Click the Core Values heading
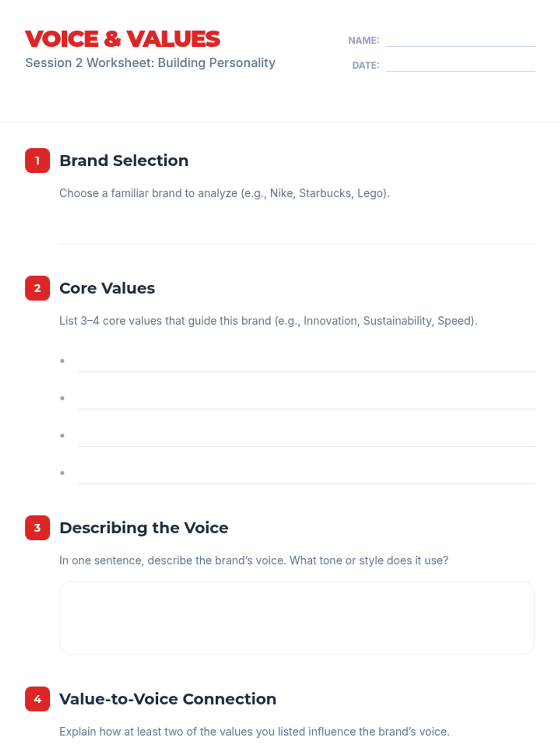The image size is (560, 747). (x=107, y=288)
